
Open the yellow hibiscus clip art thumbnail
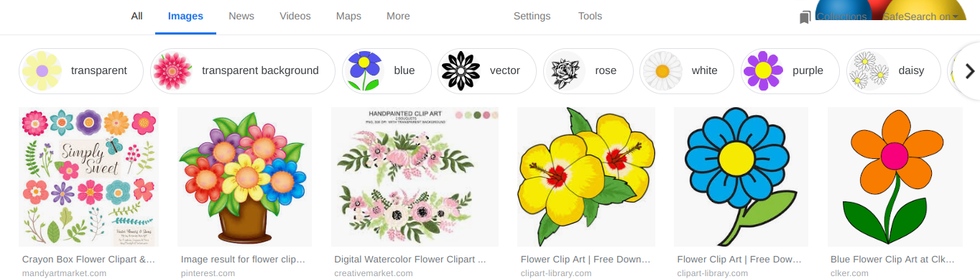[586, 177]
